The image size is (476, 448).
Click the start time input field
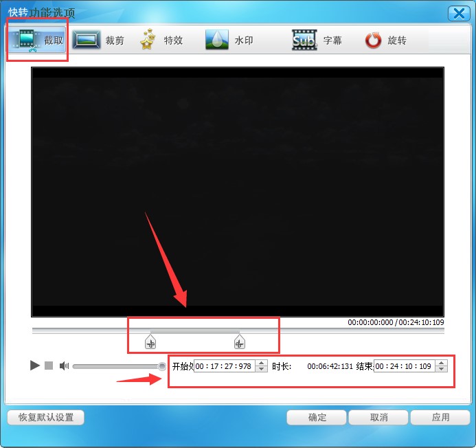tap(225, 366)
